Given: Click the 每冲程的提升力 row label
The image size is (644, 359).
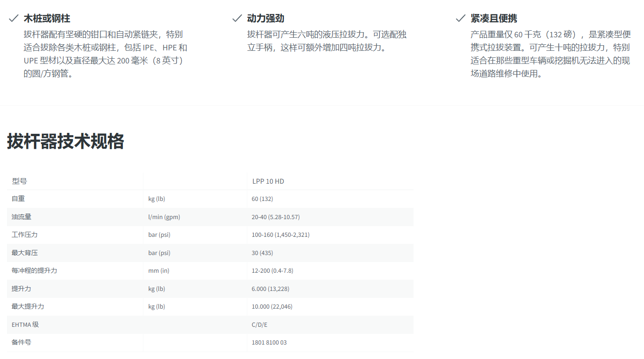Looking at the screenshot, I should click(x=34, y=271).
